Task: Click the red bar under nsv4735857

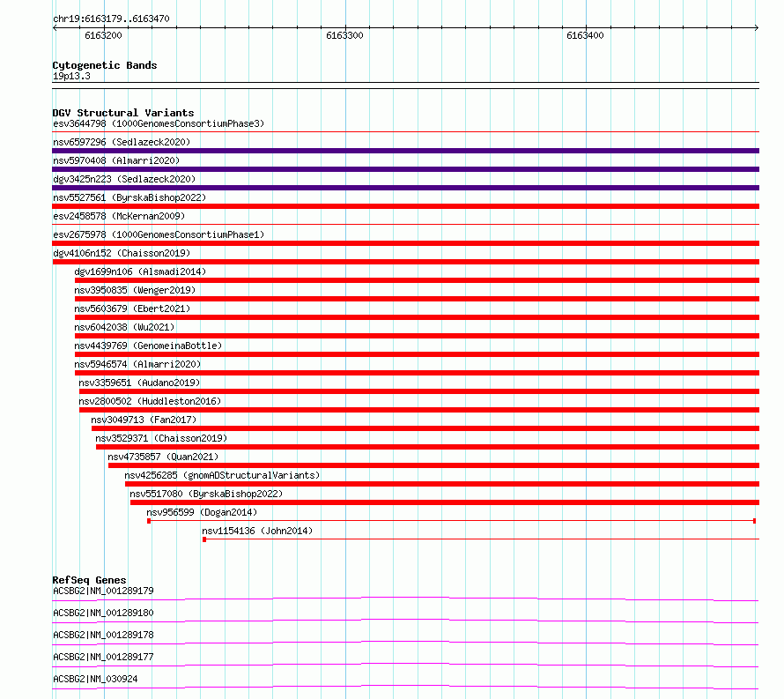Action: tap(434, 465)
